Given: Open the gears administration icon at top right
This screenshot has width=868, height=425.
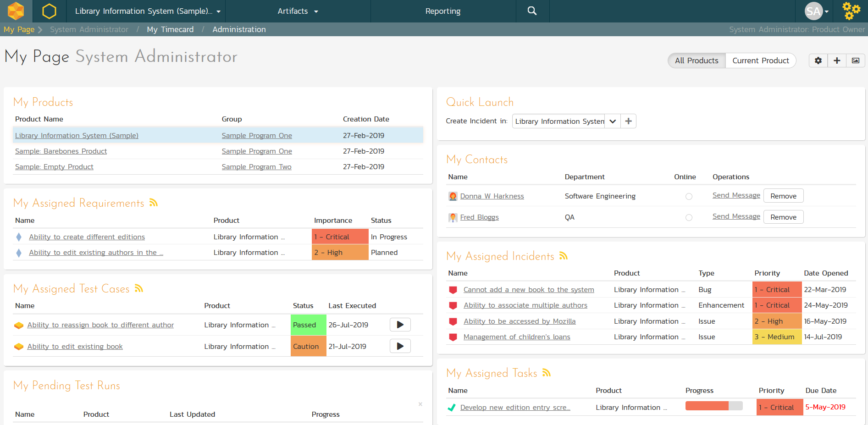Looking at the screenshot, I should pos(851,11).
